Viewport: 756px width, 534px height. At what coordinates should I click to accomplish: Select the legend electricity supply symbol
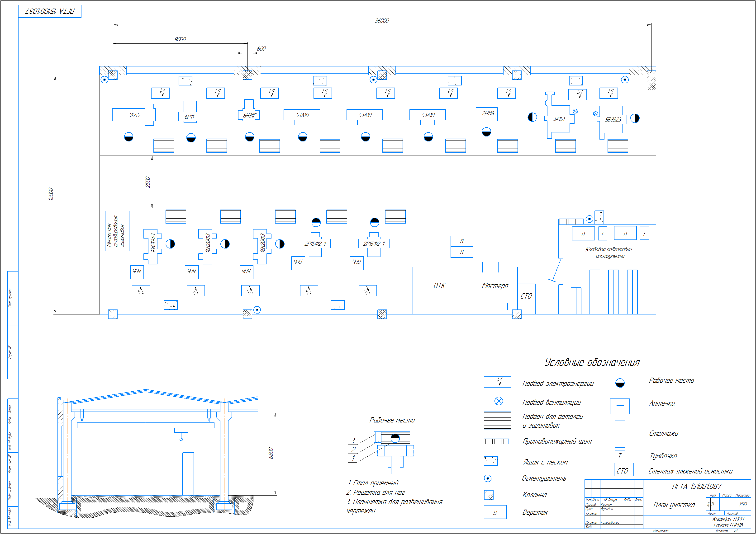(497, 382)
